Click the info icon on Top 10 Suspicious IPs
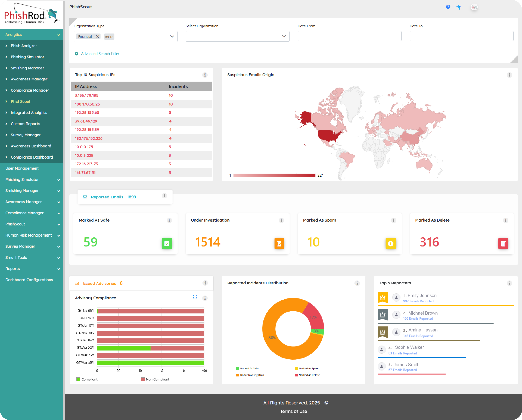 (x=205, y=75)
